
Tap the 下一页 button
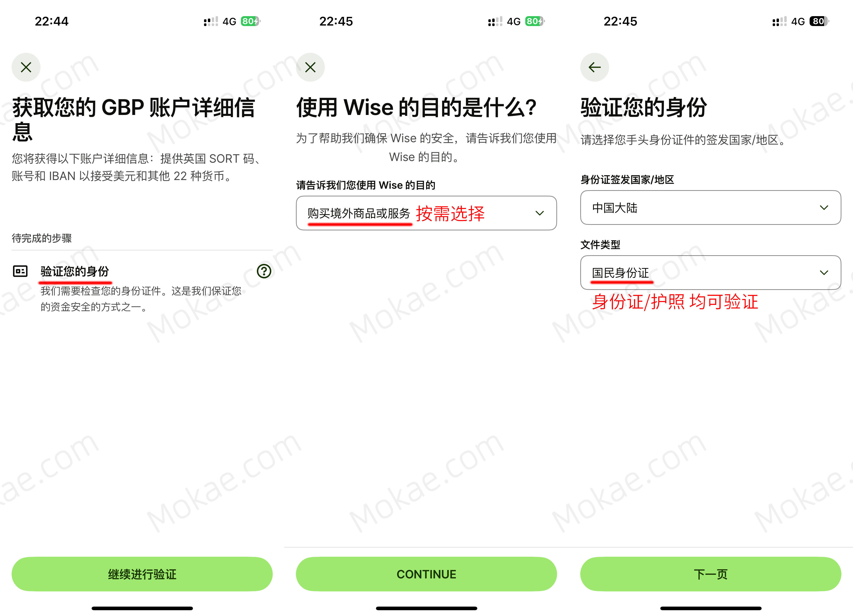click(x=711, y=574)
